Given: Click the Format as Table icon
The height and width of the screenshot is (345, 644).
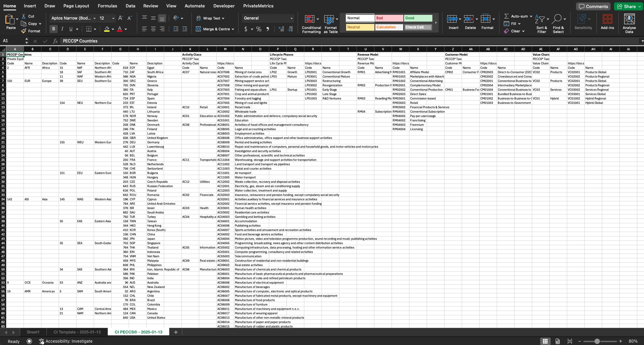Looking at the screenshot, I should [x=329, y=20].
